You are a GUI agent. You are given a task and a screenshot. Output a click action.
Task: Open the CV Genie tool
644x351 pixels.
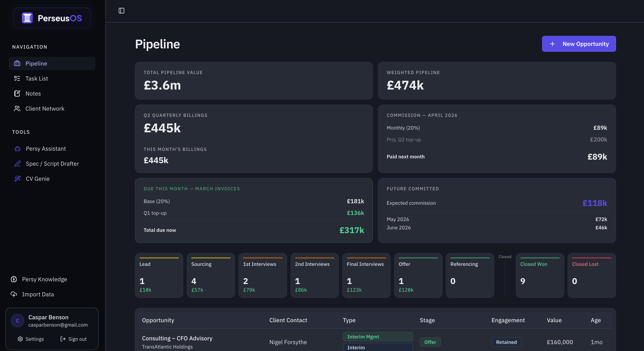pyautogui.click(x=52, y=179)
